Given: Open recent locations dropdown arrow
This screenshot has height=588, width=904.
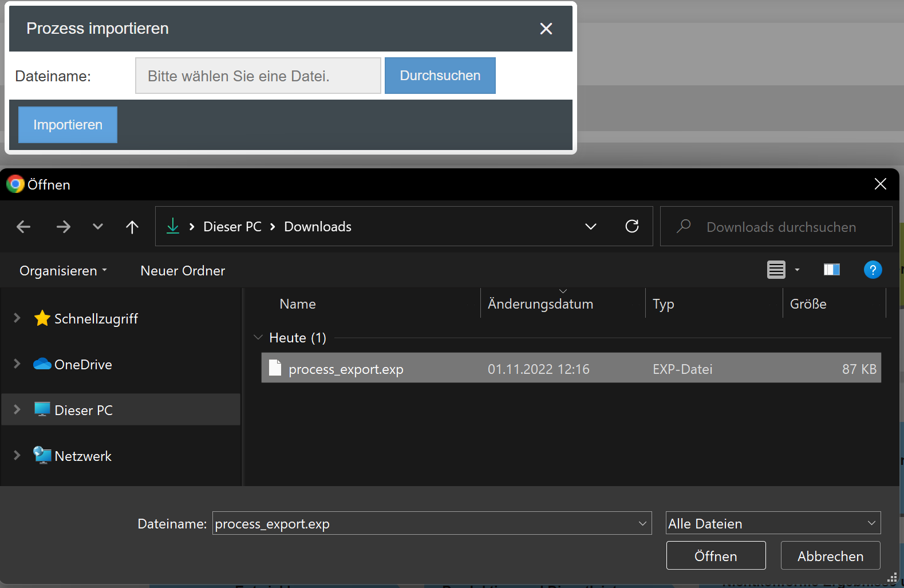Looking at the screenshot, I should [x=98, y=227].
